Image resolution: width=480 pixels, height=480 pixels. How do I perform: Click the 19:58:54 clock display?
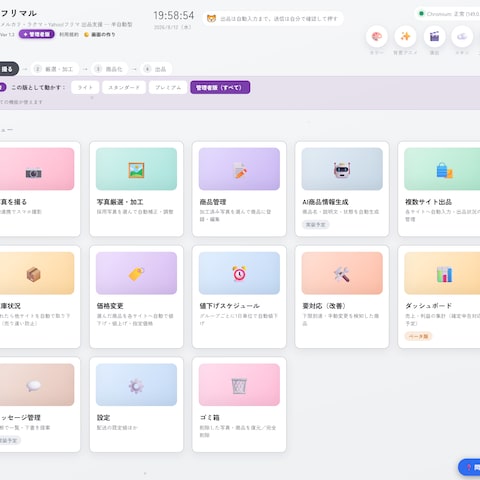(x=174, y=15)
